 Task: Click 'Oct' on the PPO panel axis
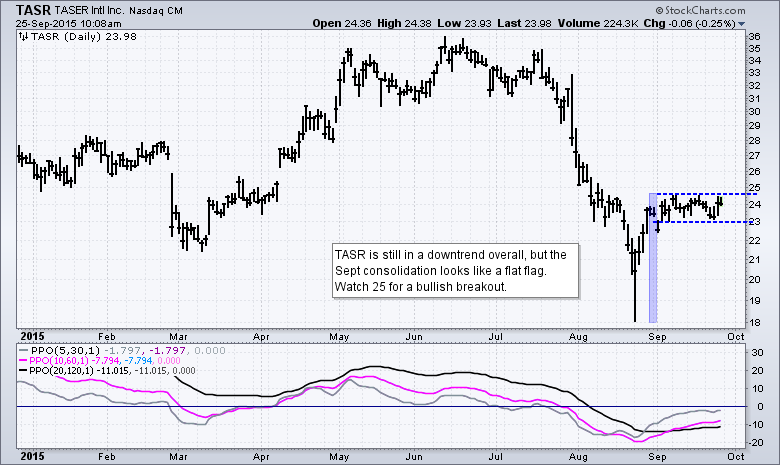coord(736,457)
